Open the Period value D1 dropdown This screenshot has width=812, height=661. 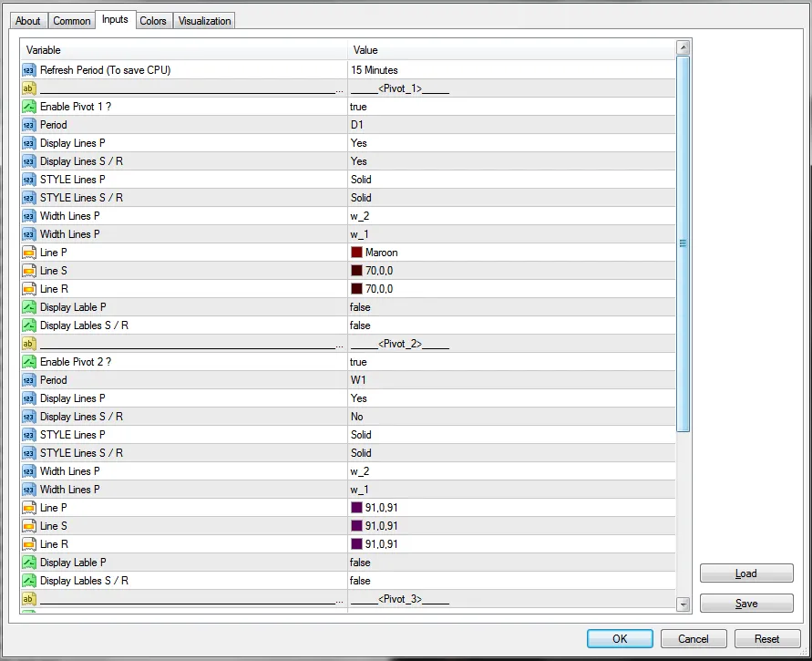point(356,125)
